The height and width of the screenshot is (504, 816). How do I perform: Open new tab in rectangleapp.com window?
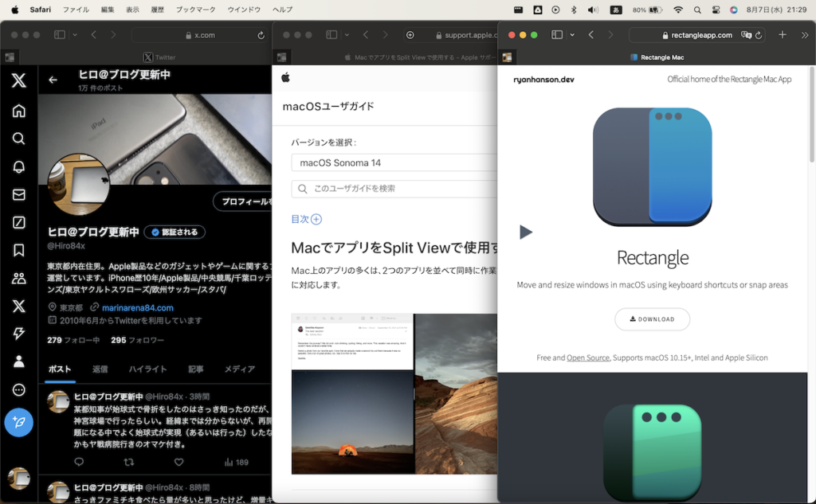click(x=783, y=35)
